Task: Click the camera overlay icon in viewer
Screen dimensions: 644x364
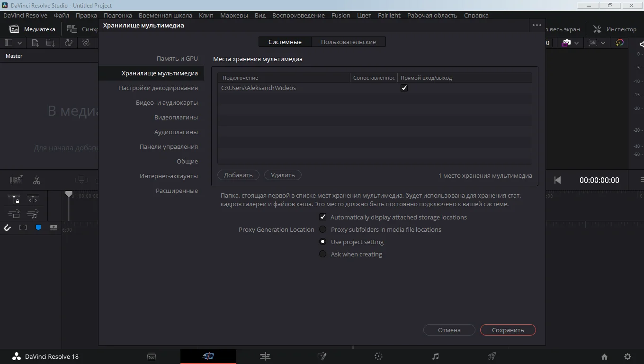Action: pos(566,43)
